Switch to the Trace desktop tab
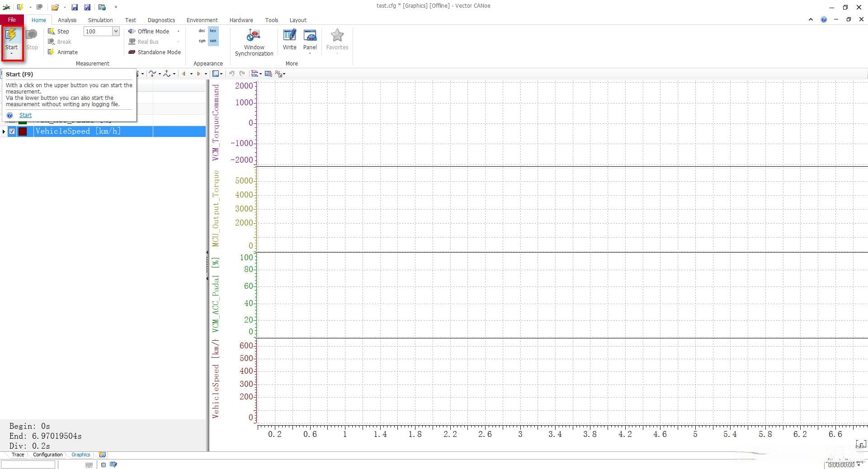 coord(18,455)
